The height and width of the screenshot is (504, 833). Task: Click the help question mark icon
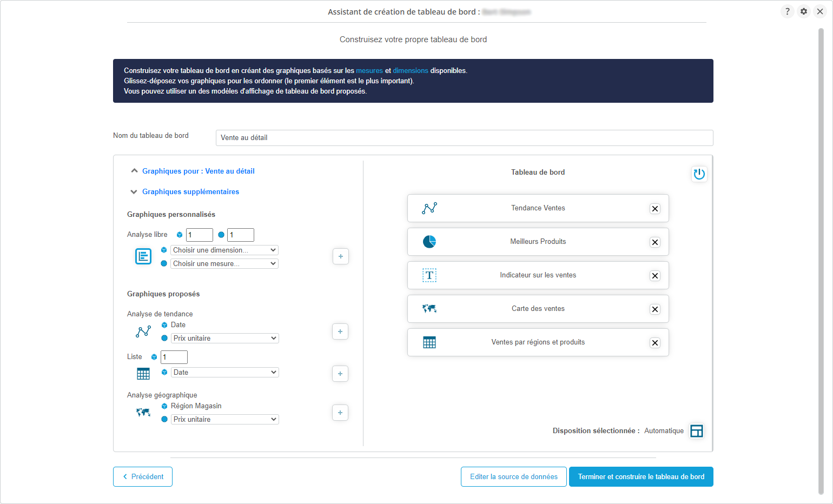tap(787, 11)
